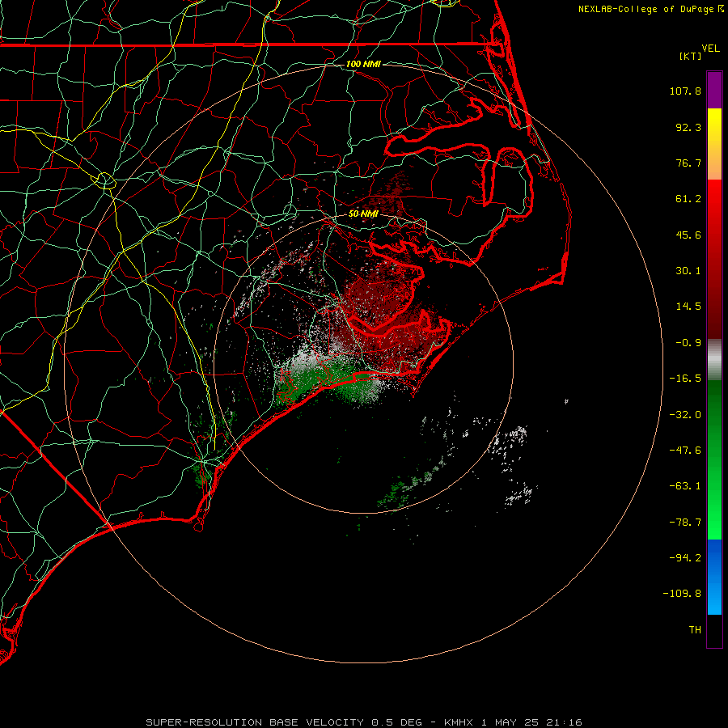Select the 61.2 value on velocity scale

pyautogui.click(x=688, y=199)
